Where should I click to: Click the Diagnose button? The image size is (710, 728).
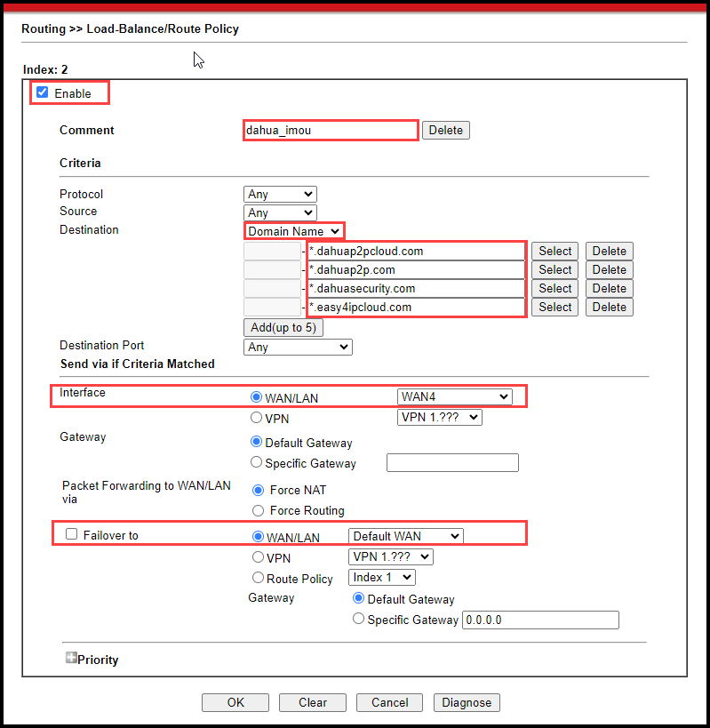[x=467, y=702]
